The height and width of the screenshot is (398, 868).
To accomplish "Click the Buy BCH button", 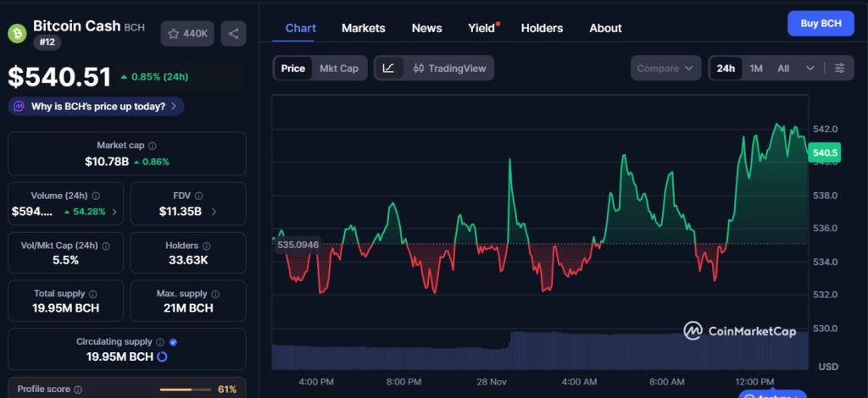I will 820,24.
